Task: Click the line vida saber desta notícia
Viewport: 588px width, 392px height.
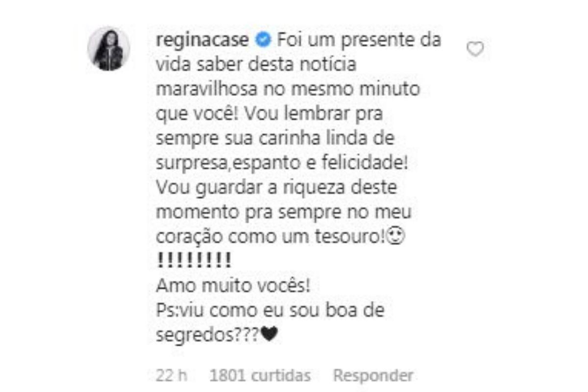Action: pyautogui.click(x=256, y=65)
